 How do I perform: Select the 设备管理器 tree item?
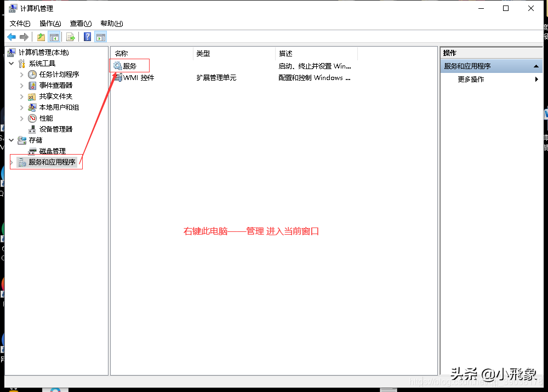coord(56,129)
